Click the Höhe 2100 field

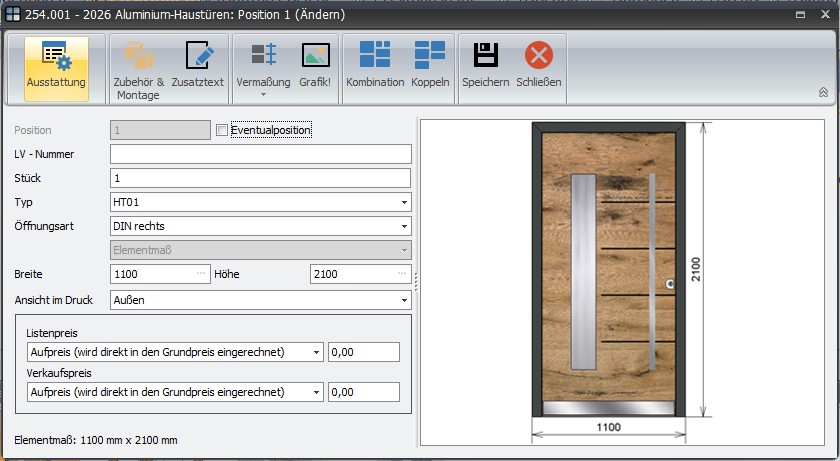(x=361, y=274)
